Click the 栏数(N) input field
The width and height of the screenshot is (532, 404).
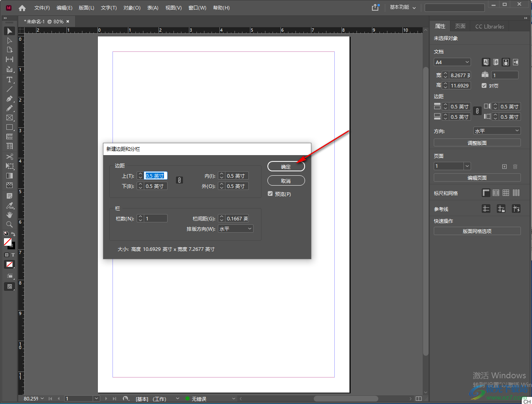click(x=156, y=218)
